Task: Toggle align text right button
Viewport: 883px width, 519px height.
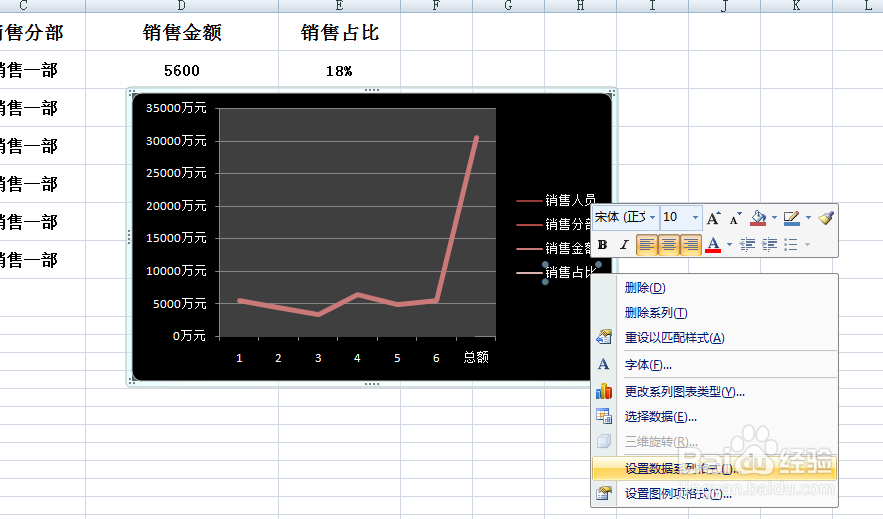Action: click(690, 245)
